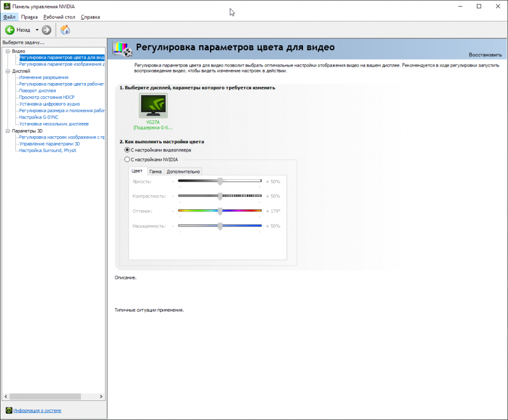
Task: Open 'Изменение разрешения' in the tree
Action: pyautogui.click(x=44, y=78)
